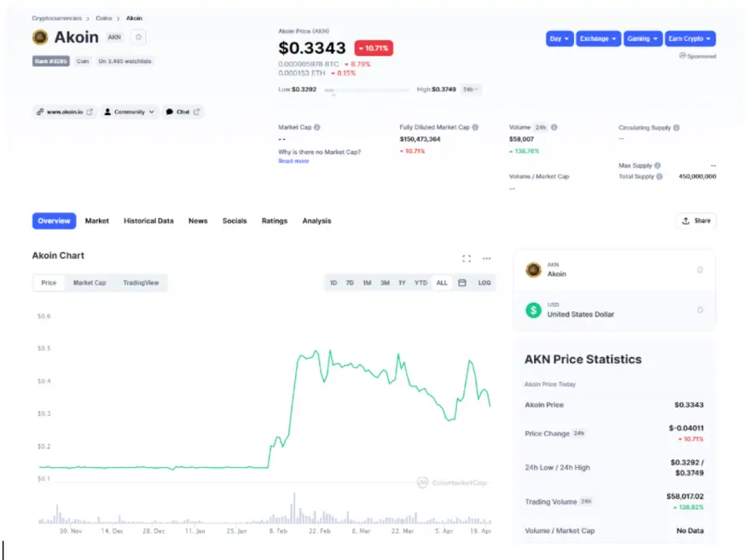
Task: Open Historical Data tab
Action: pos(148,221)
